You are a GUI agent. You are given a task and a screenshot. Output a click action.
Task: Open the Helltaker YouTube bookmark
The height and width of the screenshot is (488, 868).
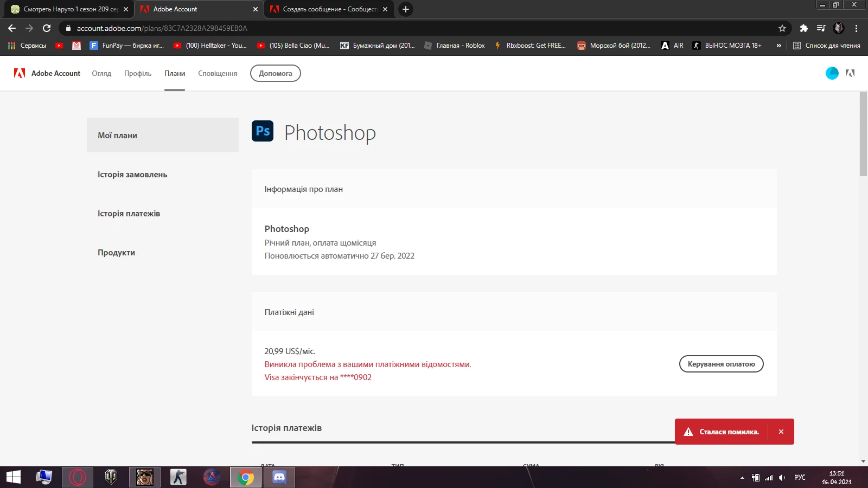click(210, 46)
